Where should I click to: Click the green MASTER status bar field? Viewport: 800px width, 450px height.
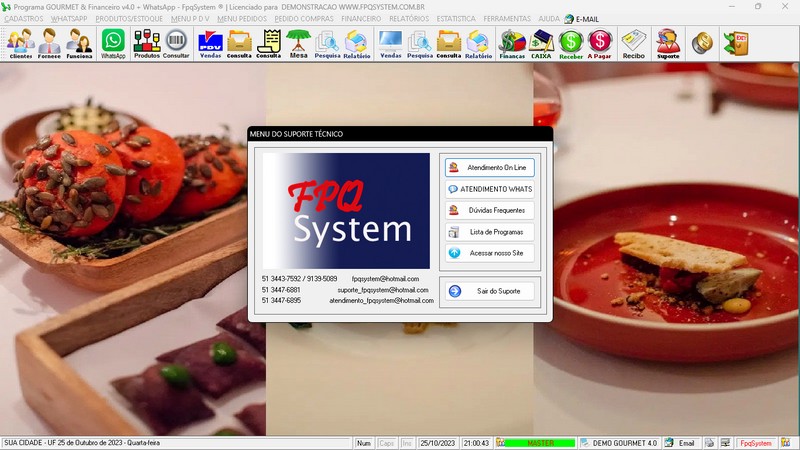[539, 443]
